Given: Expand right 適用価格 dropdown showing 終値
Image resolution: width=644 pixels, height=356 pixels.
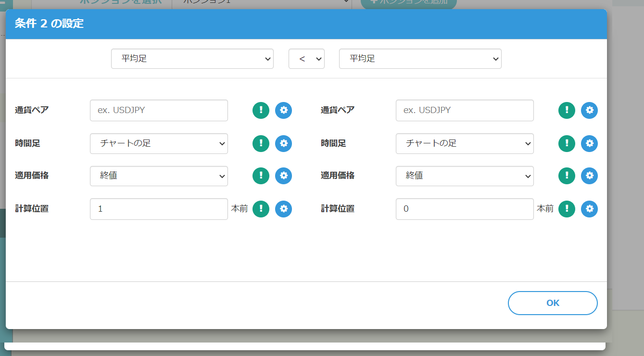Looking at the screenshot, I should pos(465,176).
